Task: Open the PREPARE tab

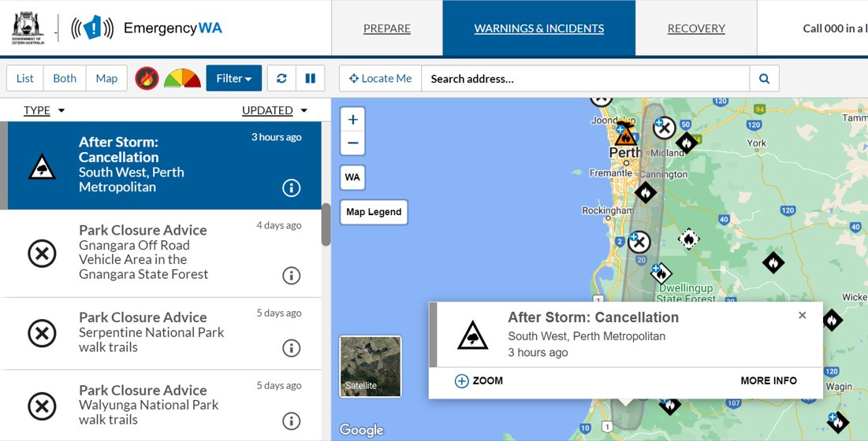Action: [x=387, y=28]
